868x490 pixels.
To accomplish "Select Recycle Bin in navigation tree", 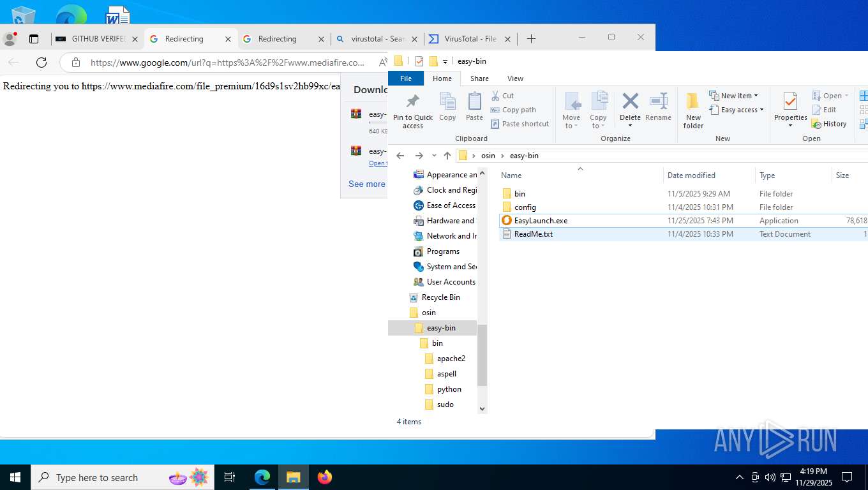I will 440,297.
